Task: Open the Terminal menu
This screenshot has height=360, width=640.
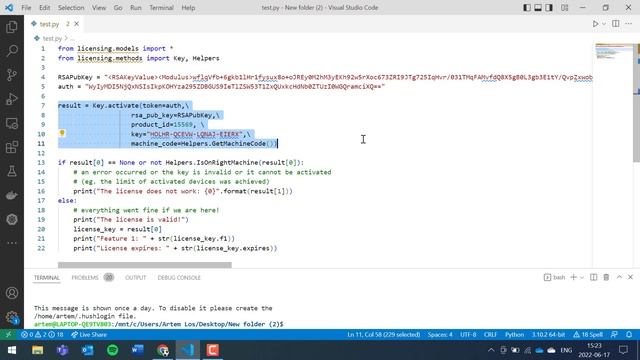Action: (x=161, y=8)
